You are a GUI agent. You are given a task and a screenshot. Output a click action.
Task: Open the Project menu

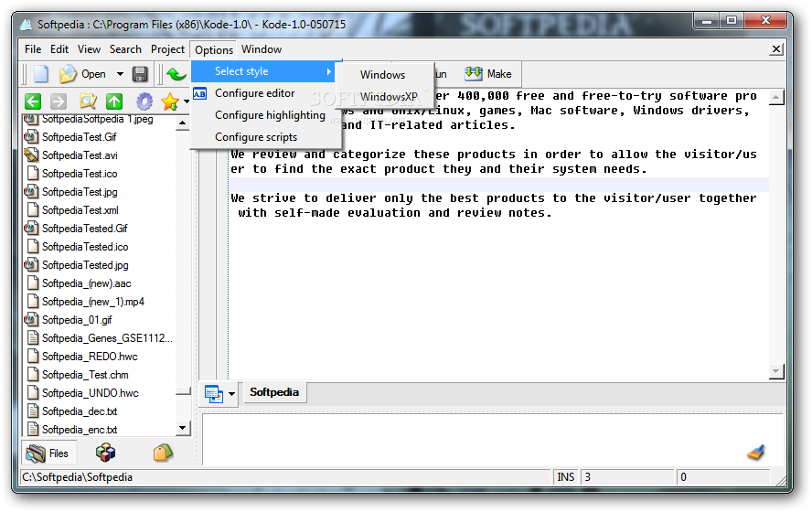pyautogui.click(x=167, y=49)
